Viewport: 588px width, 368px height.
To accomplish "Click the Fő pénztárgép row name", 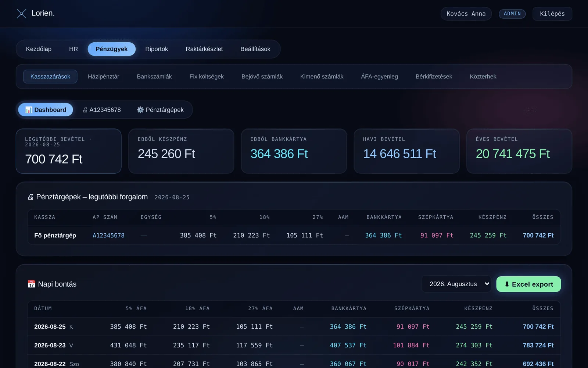I will tap(55, 236).
